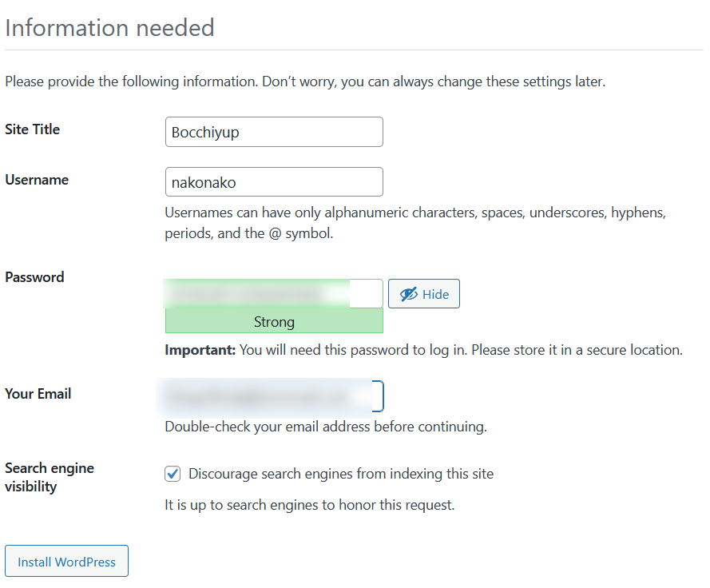Click the 'Discourage search engines from indexing' label
This screenshot has height=588, width=710.
[341, 474]
